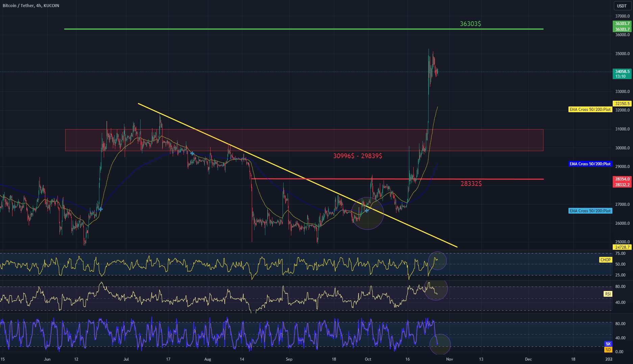Click the 37000.0 price axis label
Screen dimensions: 633x364
tap(623, 16)
